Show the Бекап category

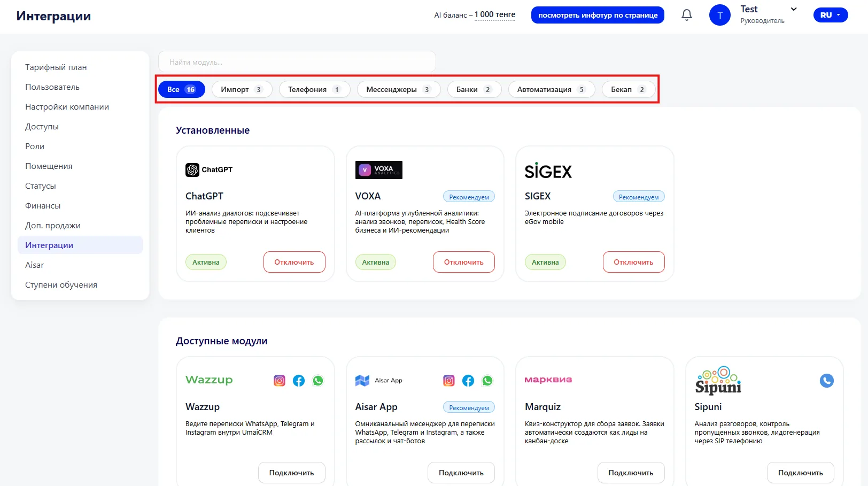(x=629, y=89)
